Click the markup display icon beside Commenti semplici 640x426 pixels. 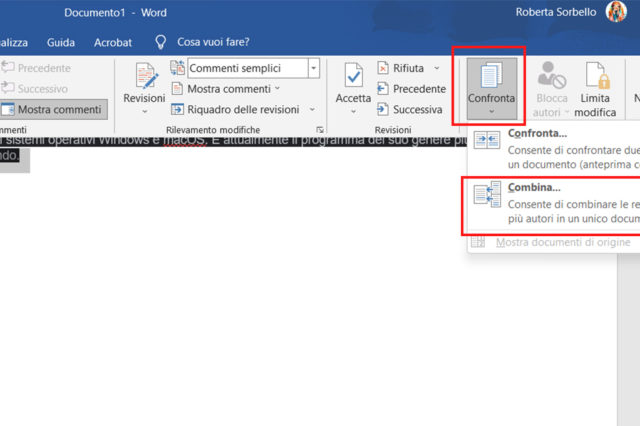coord(178,68)
